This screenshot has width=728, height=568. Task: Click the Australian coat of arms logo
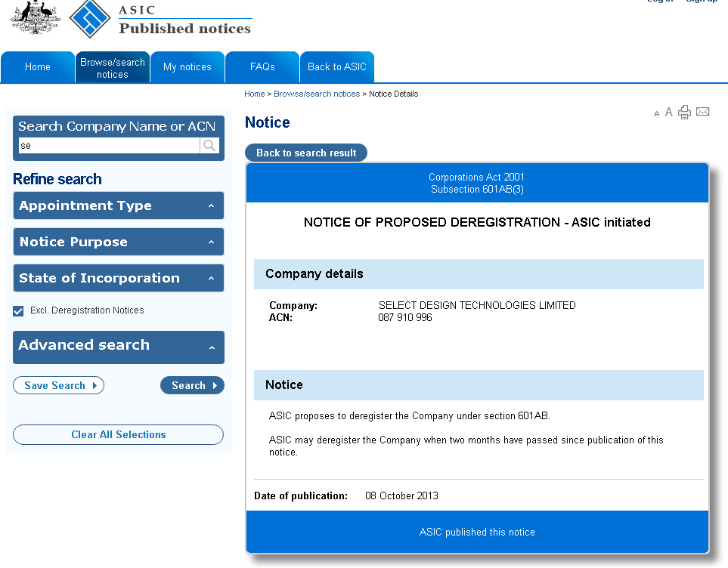[36, 17]
